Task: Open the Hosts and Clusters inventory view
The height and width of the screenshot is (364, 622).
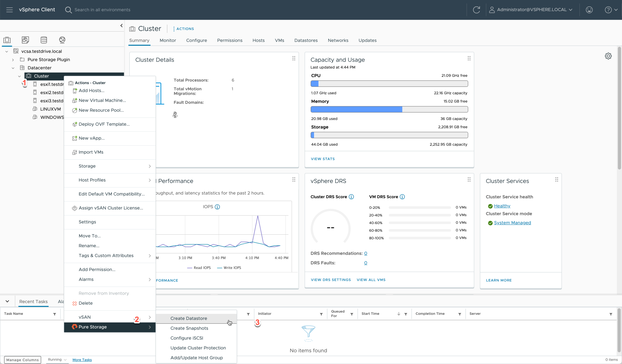Action: click(7, 40)
